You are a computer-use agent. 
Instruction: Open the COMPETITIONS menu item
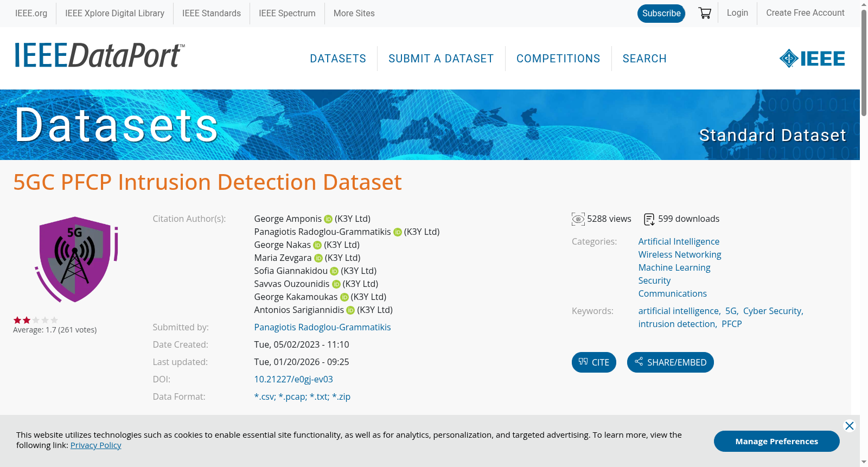pos(558,59)
